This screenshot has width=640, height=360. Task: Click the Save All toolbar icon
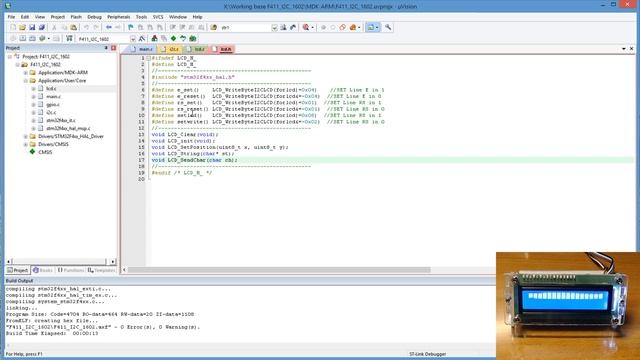click(x=42, y=27)
